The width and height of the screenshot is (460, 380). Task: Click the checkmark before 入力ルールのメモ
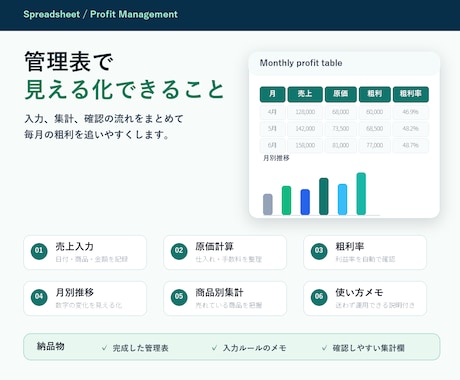pyautogui.click(x=214, y=348)
